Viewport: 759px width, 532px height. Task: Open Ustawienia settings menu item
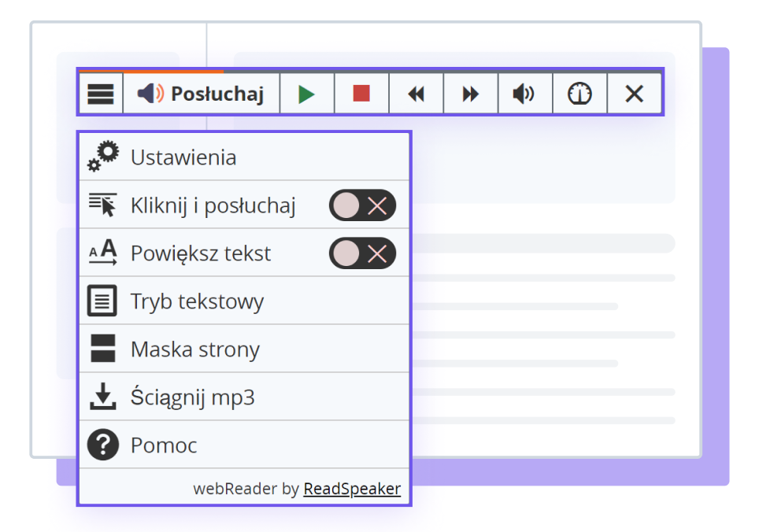183,157
